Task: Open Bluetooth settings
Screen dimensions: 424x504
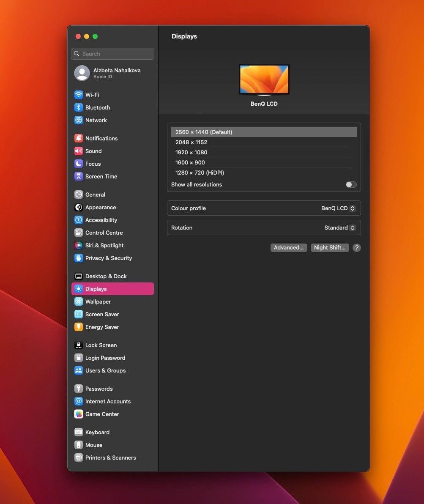Action: [x=97, y=107]
